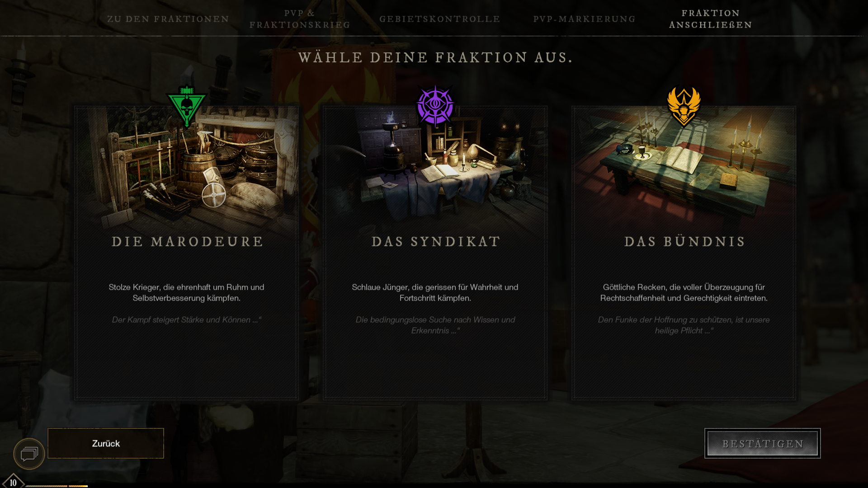Confirm with the Bestätigen button

click(x=763, y=443)
